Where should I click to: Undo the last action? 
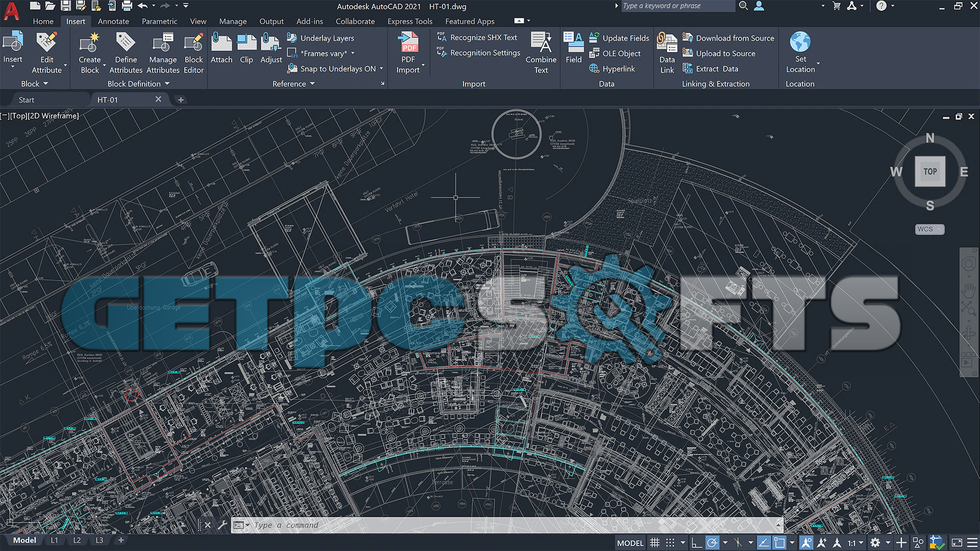(x=143, y=6)
